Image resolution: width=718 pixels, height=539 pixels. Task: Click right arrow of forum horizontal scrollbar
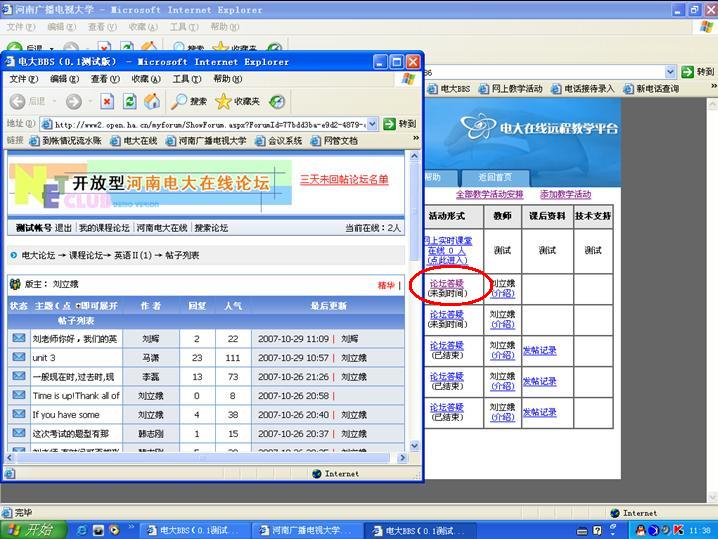click(x=402, y=457)
